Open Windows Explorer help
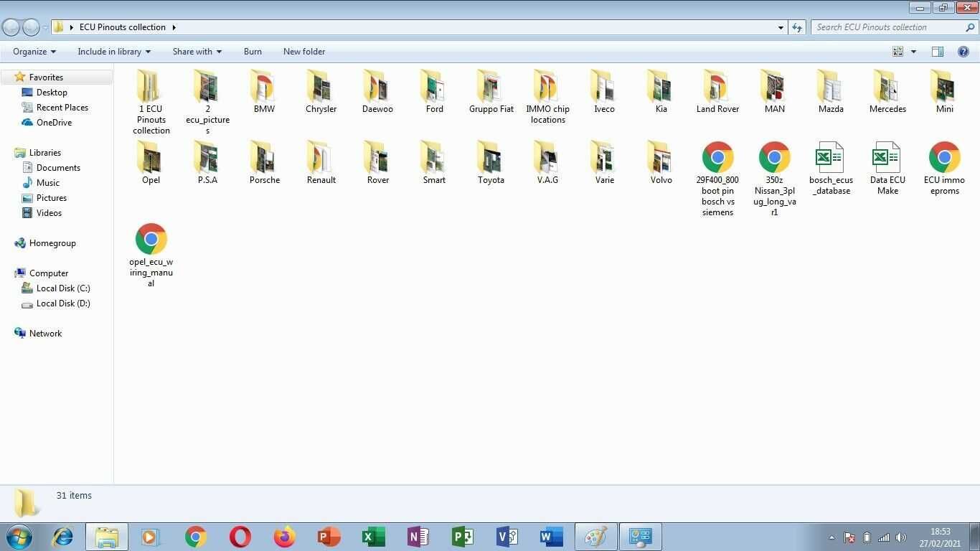This screenshot has width=980, height=551. (x=963, y=52)
